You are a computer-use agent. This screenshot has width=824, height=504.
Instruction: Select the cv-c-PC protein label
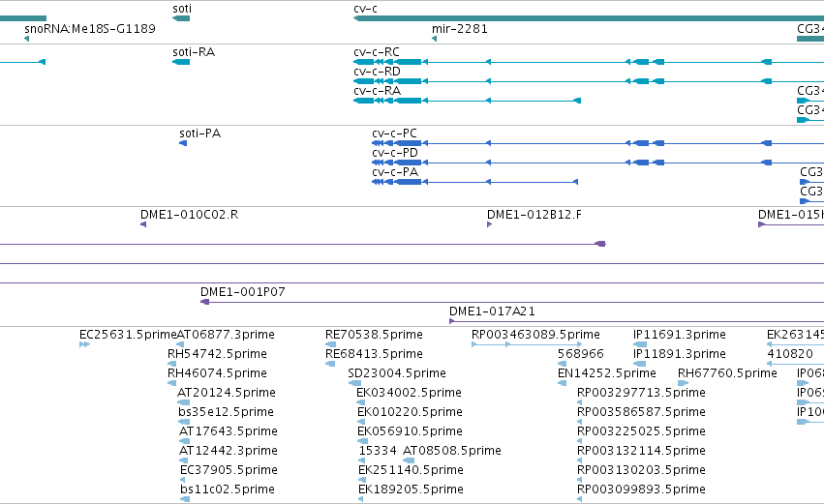(x=394, y=133)
